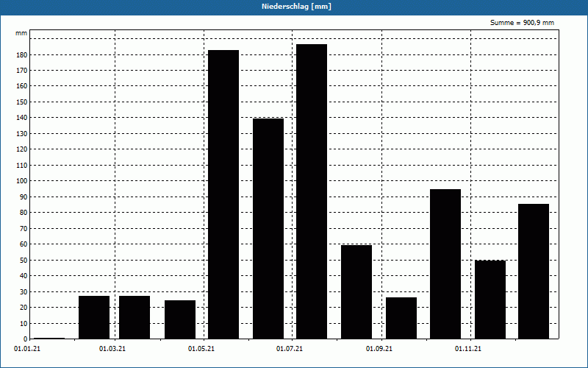Viewport: 588px width, 368px height.
Task: Select the September bar right of 01.09.21 gridline
Action: (x=401, y=318)
